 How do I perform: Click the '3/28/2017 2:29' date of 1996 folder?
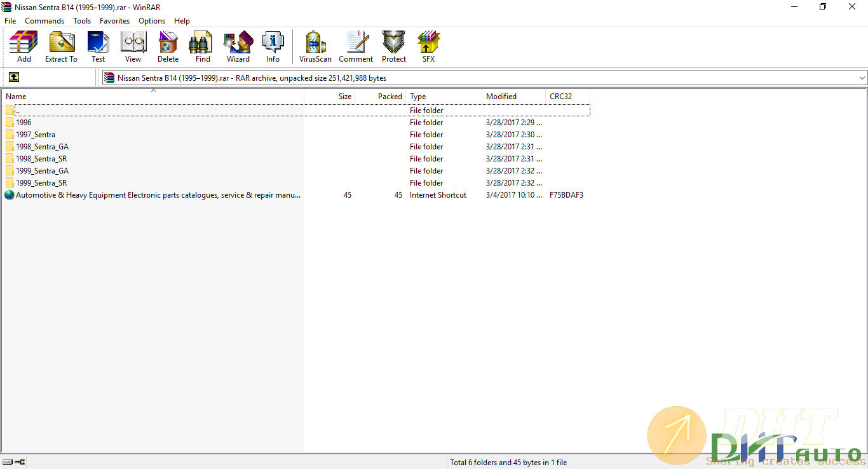click(x=514, y=123)
